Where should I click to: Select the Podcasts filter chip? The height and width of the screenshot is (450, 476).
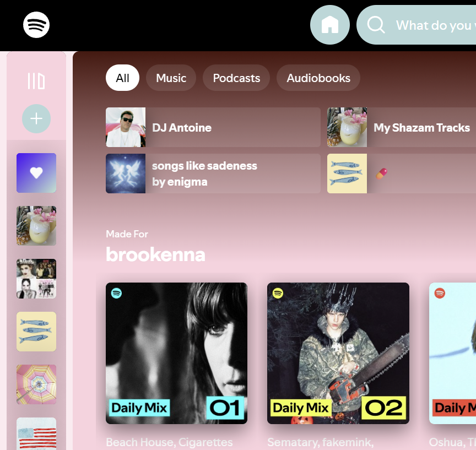pos(236,78)
